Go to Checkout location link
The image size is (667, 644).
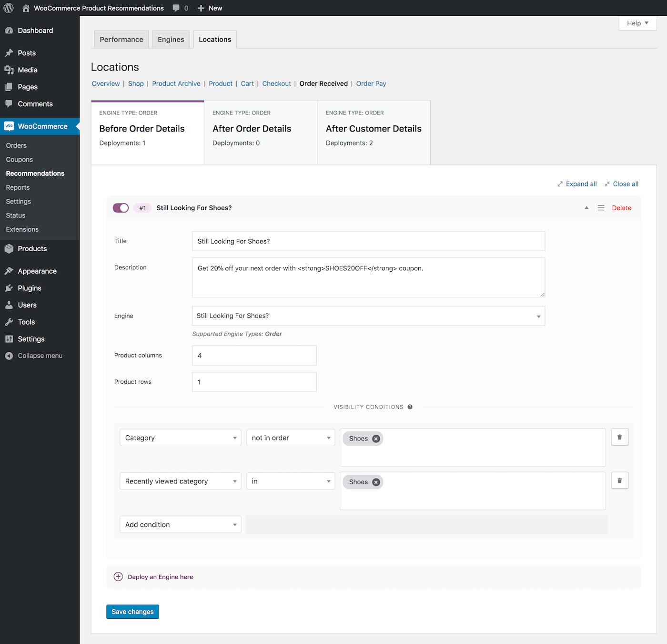277,83
